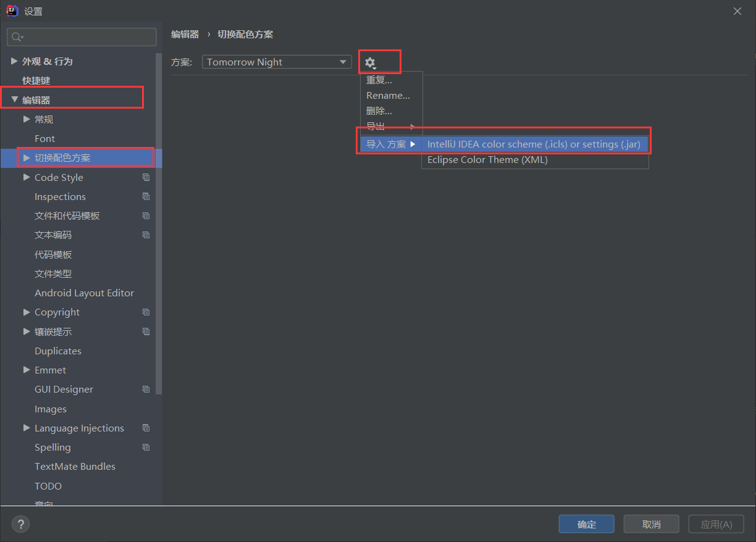The width and height of the screenshot is (756, 542).
Task: Open the Tomorrow Night scheme dropdown
Action: coord(277,62)
